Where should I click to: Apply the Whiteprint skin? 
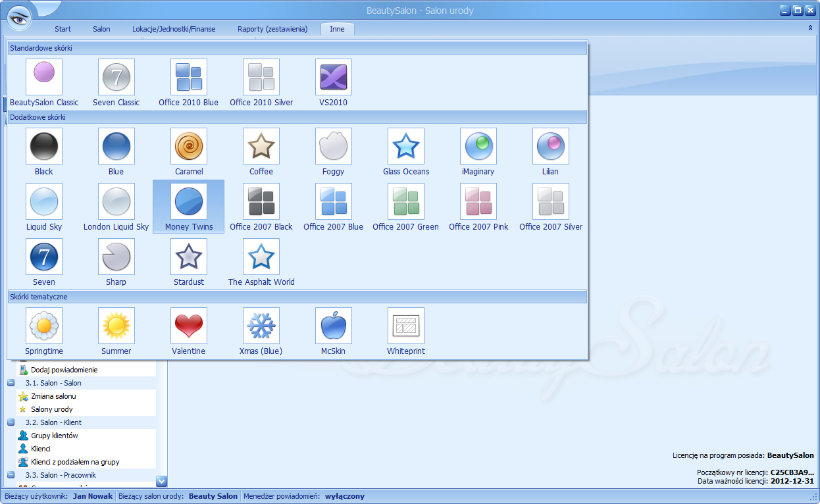[x=406, y=332]
